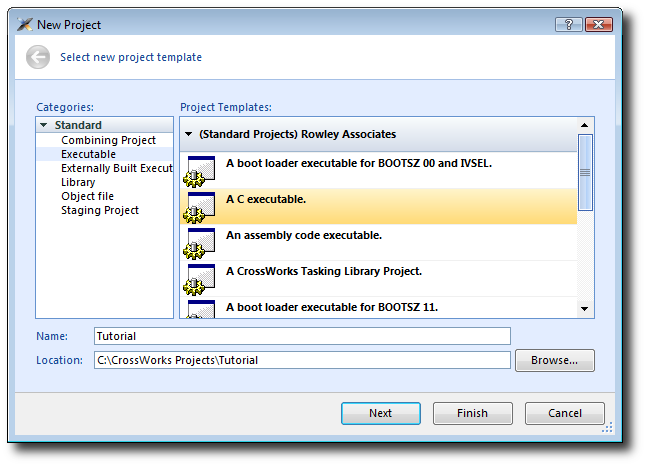The image size is (646, 466).
Task: Click the boot loader BOOTSZ 00 template icon
Action: pos(200,171)
